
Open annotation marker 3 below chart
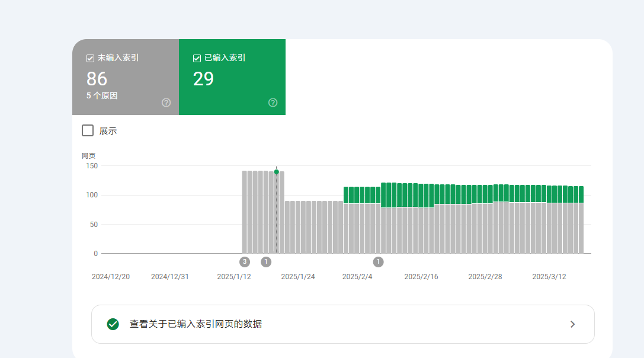245,262
